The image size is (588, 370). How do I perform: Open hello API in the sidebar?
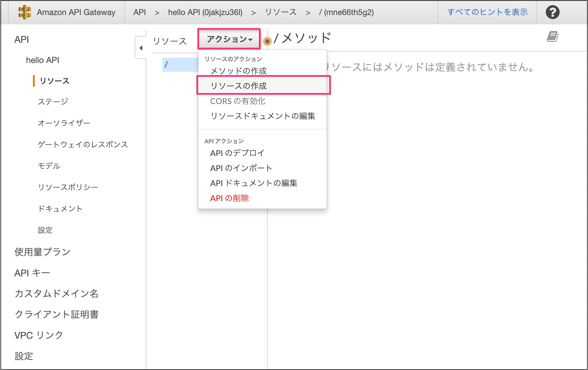coord(42,60)
